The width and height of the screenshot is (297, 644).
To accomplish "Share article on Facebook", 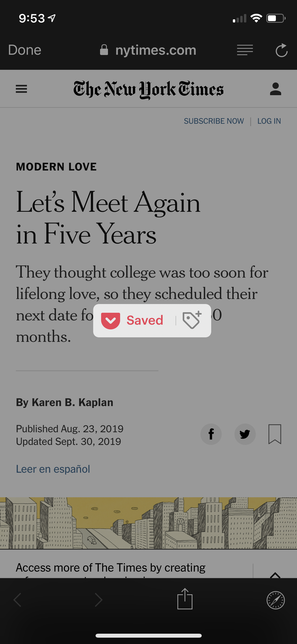I will tap(211, 434).
